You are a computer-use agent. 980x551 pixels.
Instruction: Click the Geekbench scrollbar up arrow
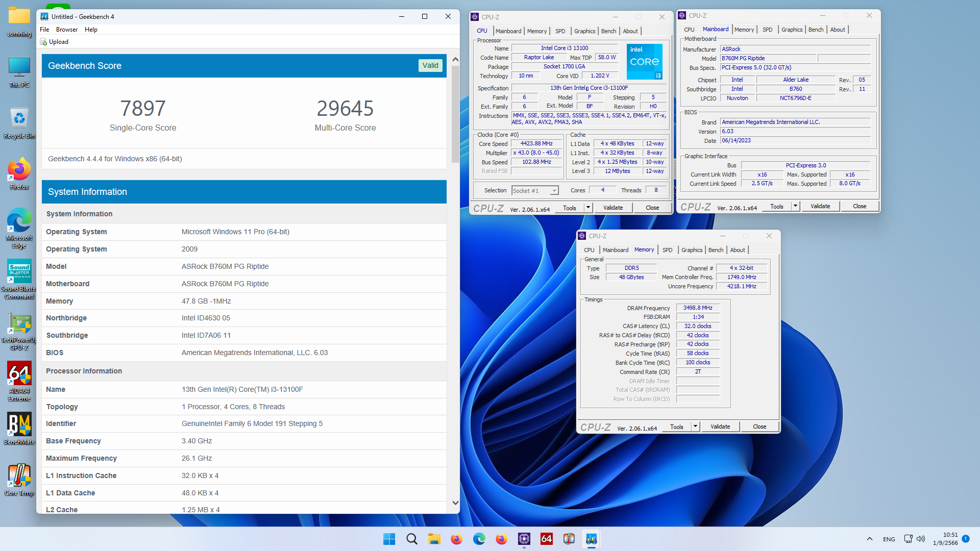pyautogui.click(x=455, y=60)
